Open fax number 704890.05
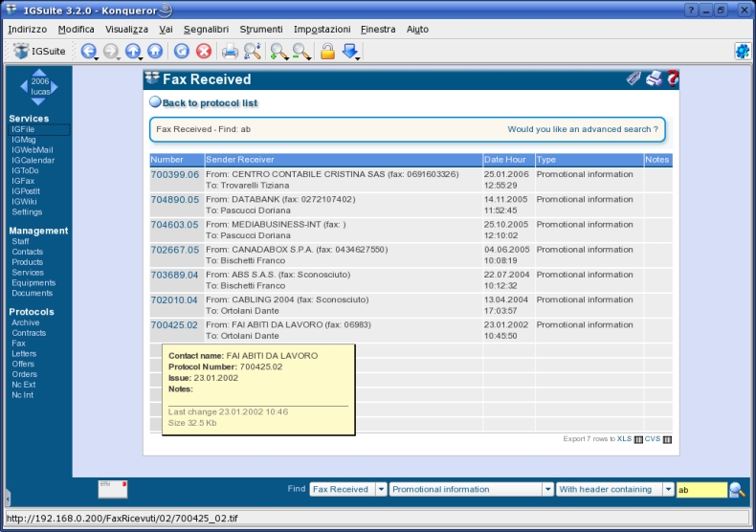Screen dimensions: 756x532 174,199
